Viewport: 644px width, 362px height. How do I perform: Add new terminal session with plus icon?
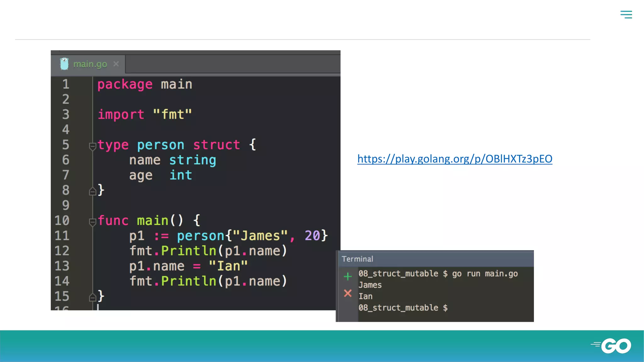(x=347, y=277)
